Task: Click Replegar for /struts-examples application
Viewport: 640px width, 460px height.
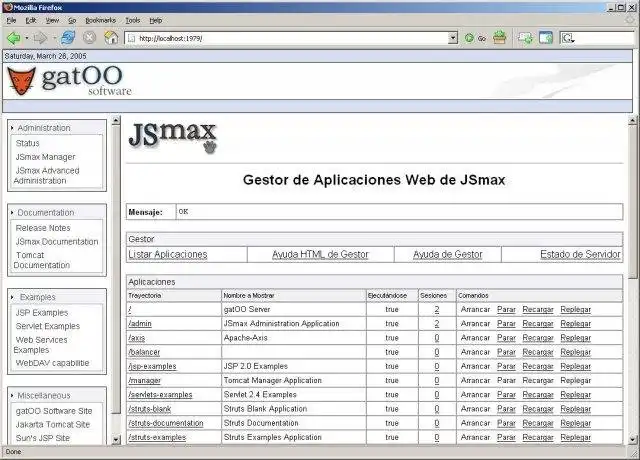Action: pos(576,437)
